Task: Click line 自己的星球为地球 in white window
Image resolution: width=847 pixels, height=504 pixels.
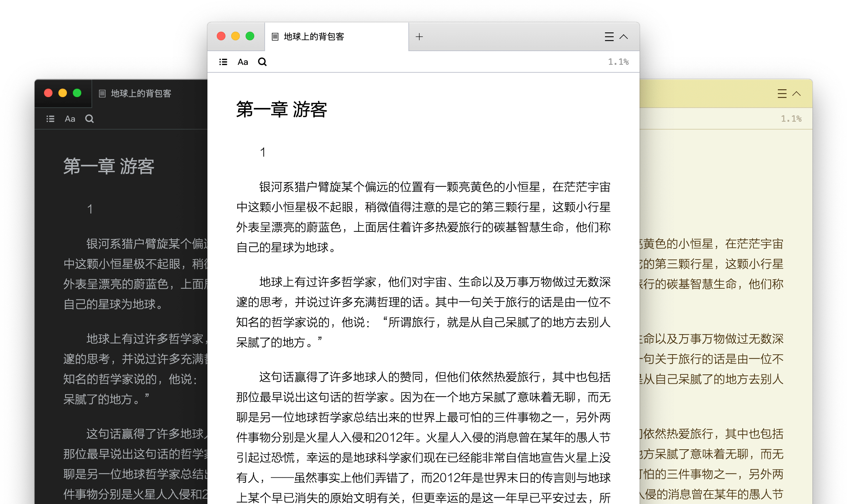Action: click(286, 248)
